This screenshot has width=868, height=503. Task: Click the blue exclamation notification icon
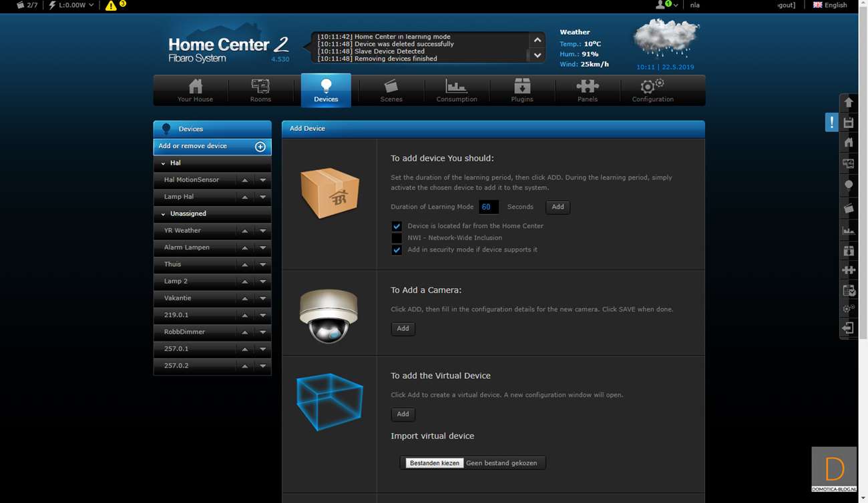pyautogui.click(x=831, y=122)
